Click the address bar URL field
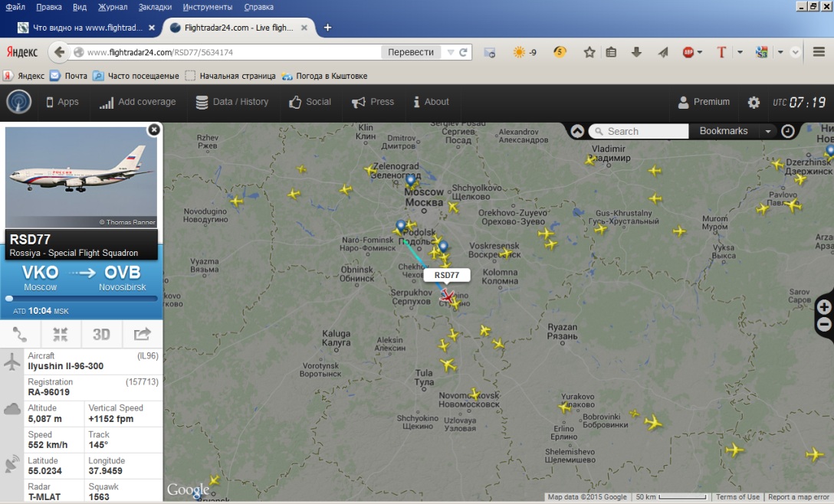Image resolution: width=834 pixels, height=504 pixels. pyautogui.click(x=233, y=52)
